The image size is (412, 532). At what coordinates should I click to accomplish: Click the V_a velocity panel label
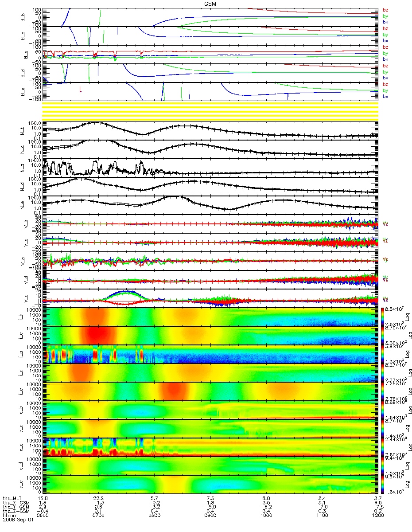coord(23,261)
